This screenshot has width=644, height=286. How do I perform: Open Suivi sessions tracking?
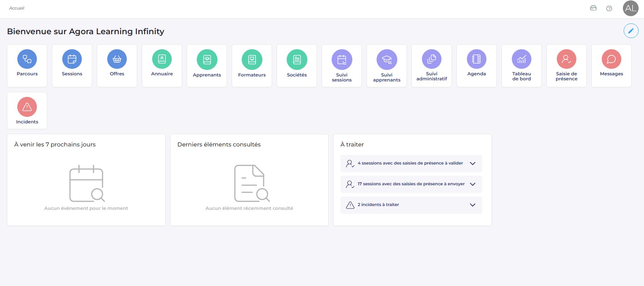(x=342, y=65)
